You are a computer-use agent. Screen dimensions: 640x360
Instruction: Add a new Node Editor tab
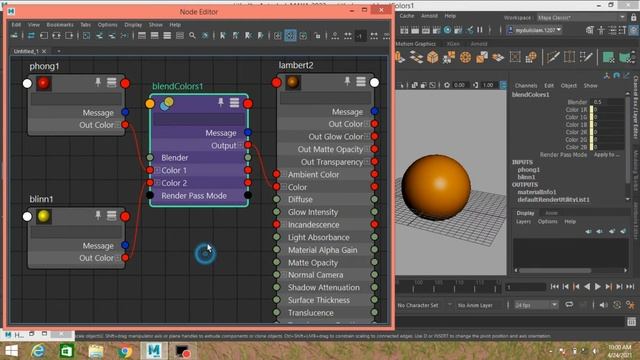[x=59, y=51]
